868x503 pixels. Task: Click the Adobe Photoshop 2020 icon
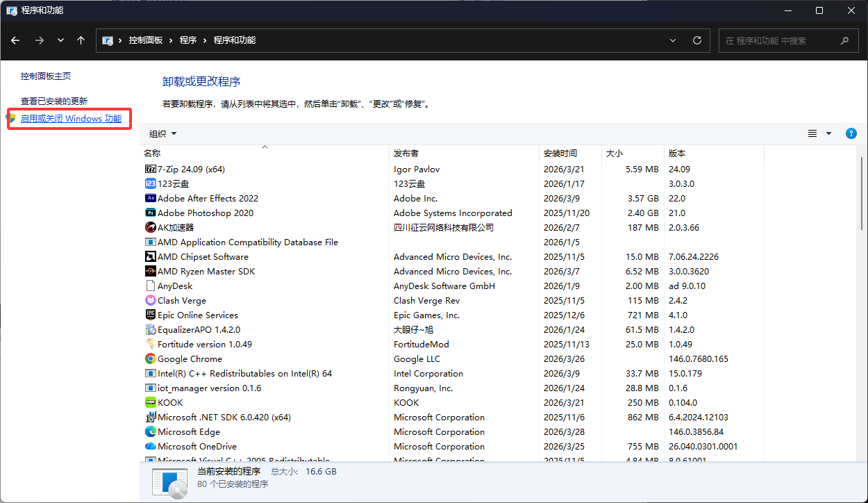[150, 213]
